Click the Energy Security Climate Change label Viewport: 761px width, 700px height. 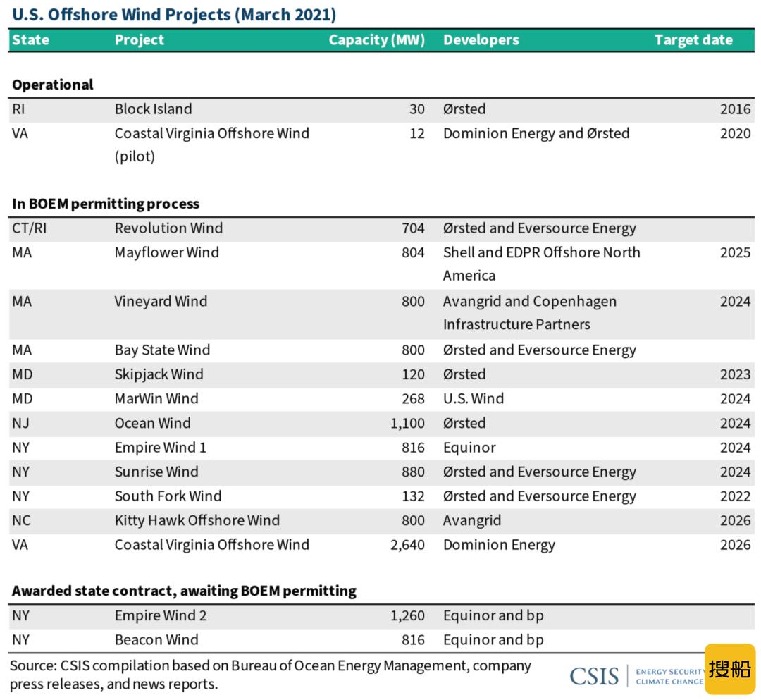(669, 676)
